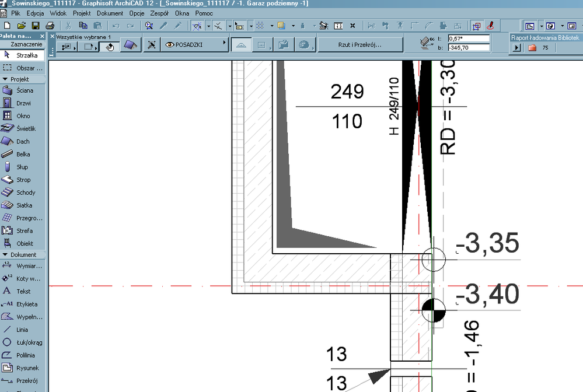The height and width of the screenshot is (392, 583).
Task: Click the trace reference yellow square icon
Action: point(281,26)
